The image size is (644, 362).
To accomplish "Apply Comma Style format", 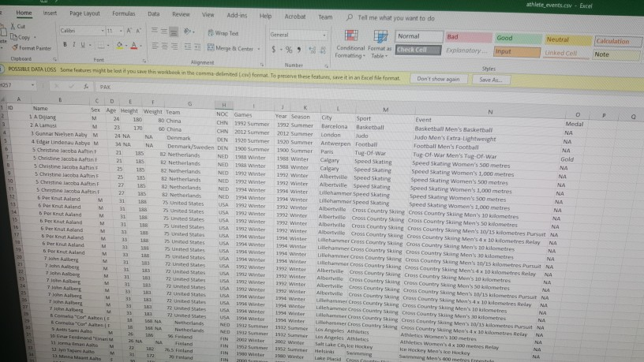I will pos(299,50).
